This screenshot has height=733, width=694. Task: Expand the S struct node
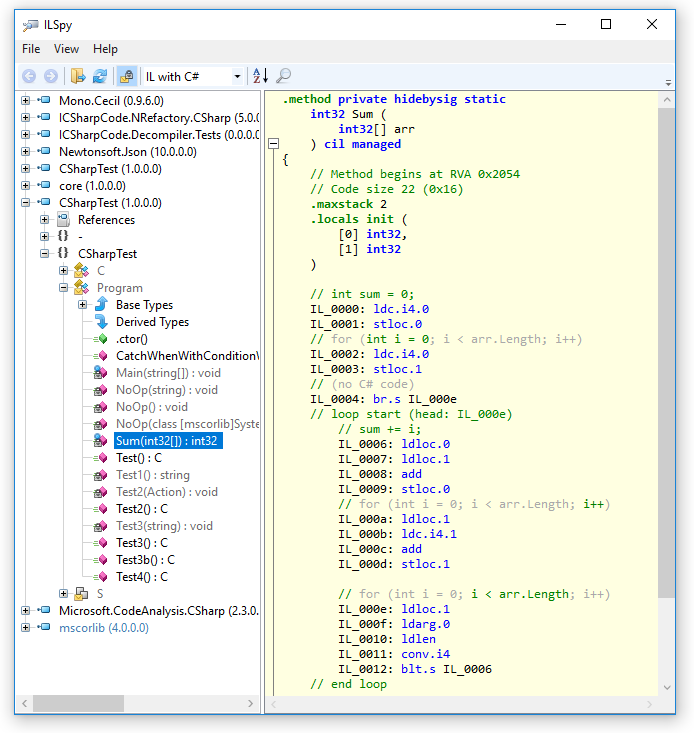tap(64, 593)
